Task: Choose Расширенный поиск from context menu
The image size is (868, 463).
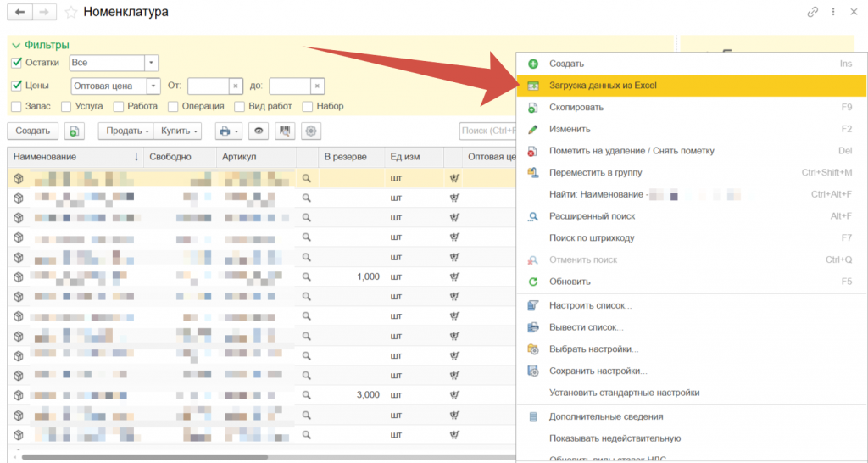Action: point(591,216)
